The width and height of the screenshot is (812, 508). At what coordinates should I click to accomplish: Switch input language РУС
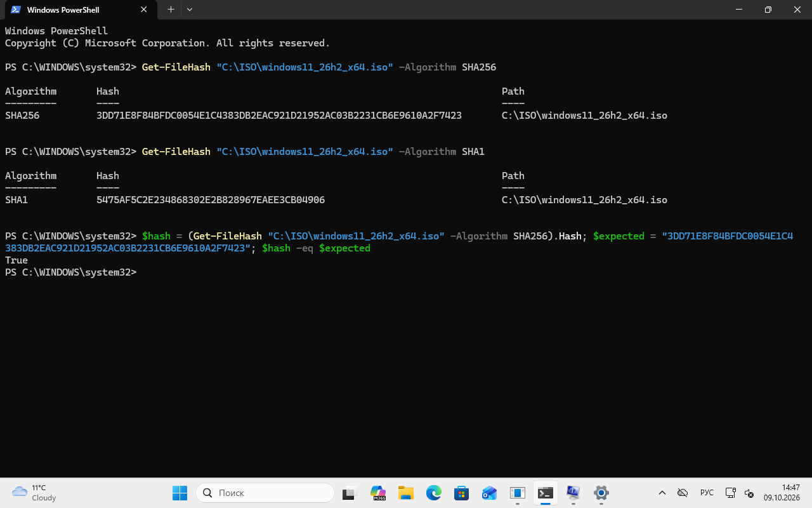[x=707, y=493]
